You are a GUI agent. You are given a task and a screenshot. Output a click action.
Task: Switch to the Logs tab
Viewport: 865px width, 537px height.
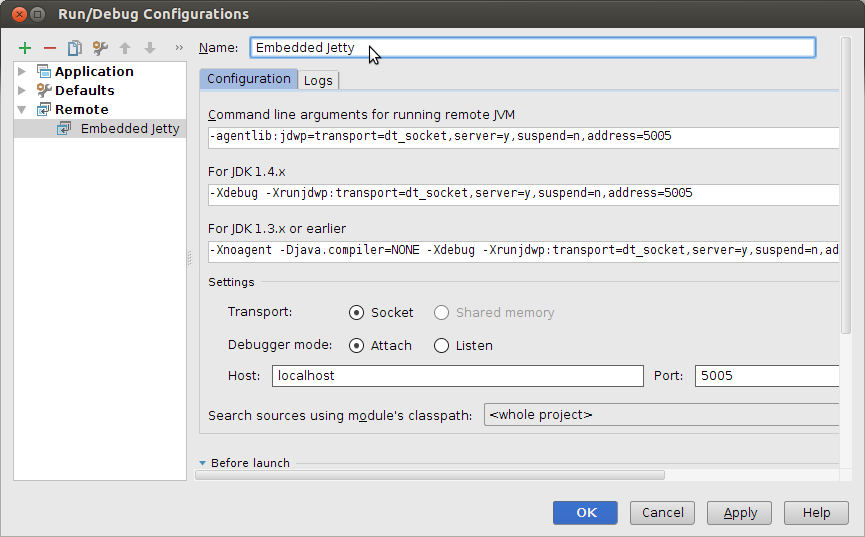[x=318, y=81]
